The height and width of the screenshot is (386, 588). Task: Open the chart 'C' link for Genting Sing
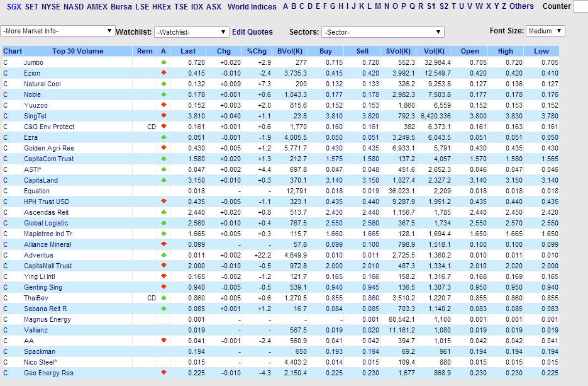pos(5,287)
